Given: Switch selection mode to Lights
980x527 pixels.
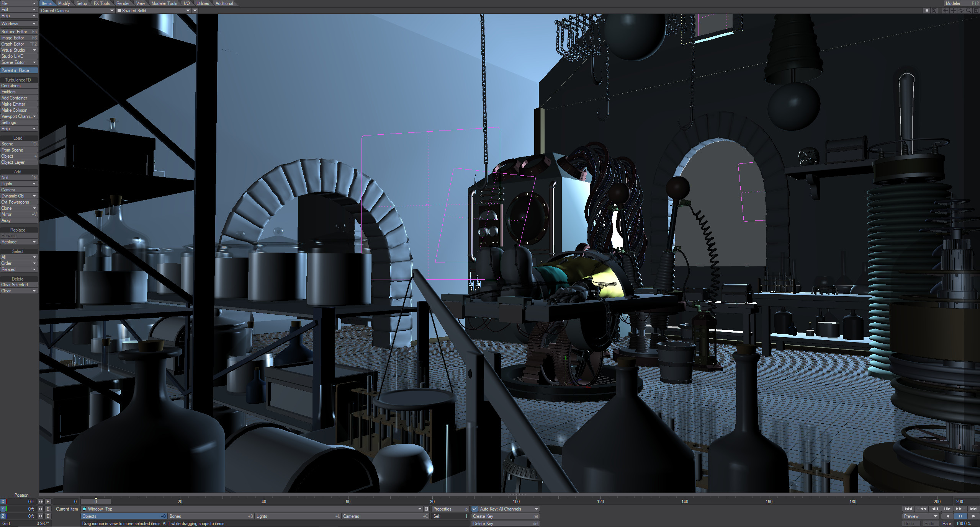Looking at the screenshot, I should tap(298, 516).
